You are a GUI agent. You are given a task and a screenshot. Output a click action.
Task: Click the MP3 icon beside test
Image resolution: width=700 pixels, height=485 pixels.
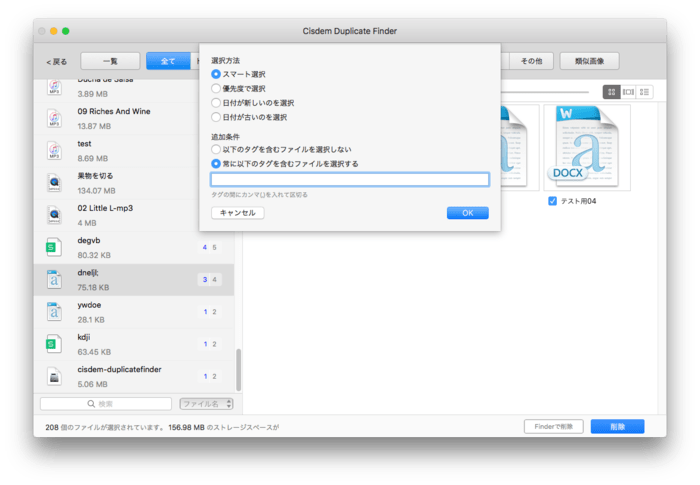coord(54,151)
